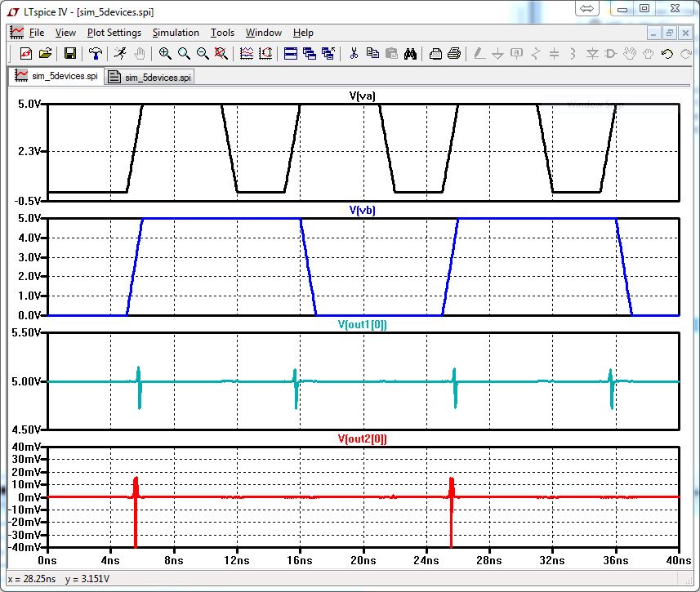
Task: Open the Simulation menu
Action: click(x=176, y=33)
